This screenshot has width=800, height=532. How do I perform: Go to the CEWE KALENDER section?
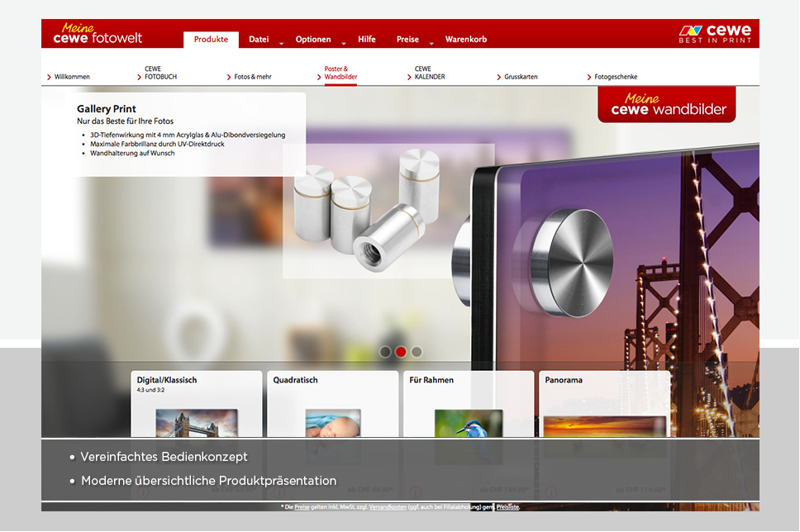pos(430,73)
